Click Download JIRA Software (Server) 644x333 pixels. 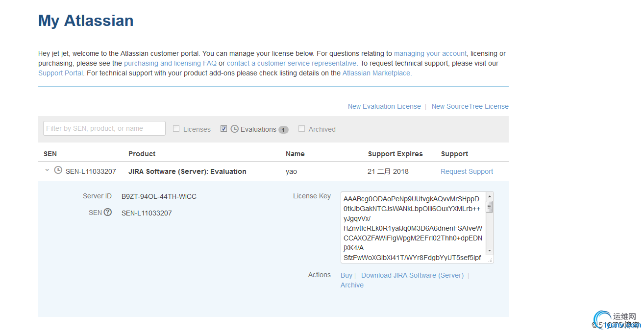point(412,275)
